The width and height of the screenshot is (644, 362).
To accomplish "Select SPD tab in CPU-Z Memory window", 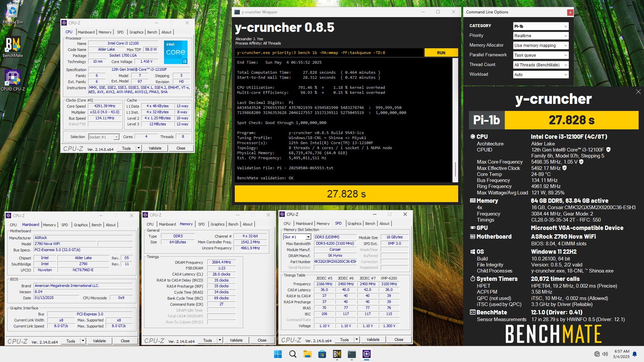I will 201,224.
